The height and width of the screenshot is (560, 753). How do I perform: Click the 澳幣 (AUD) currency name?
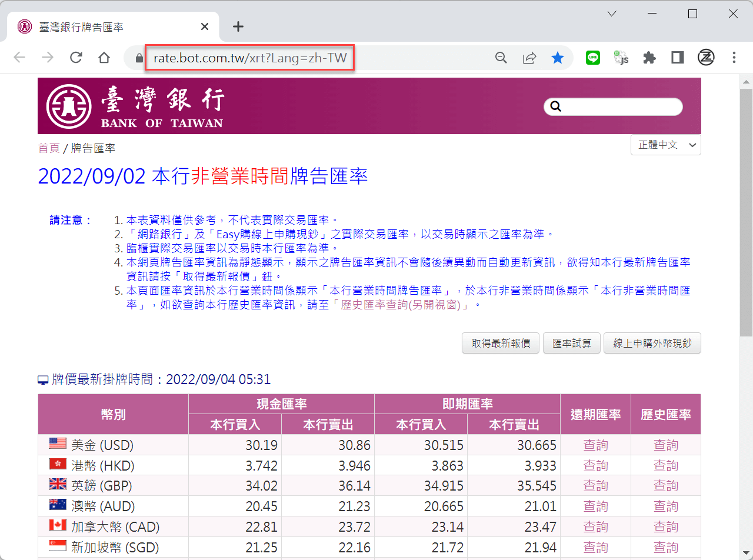103,506
